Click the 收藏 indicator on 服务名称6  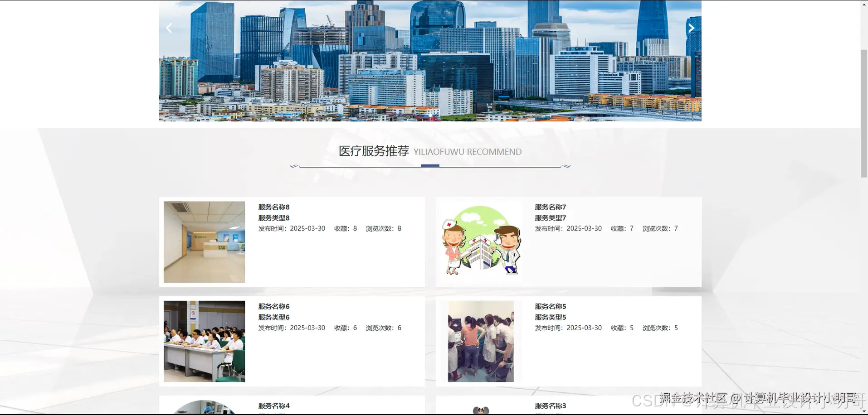[x=346, y=328]
